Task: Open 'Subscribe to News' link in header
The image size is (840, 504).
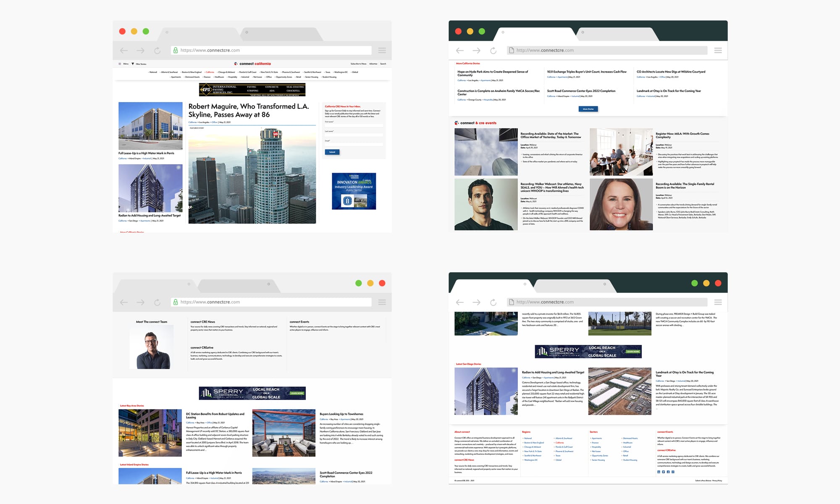Action: (358, 64)
